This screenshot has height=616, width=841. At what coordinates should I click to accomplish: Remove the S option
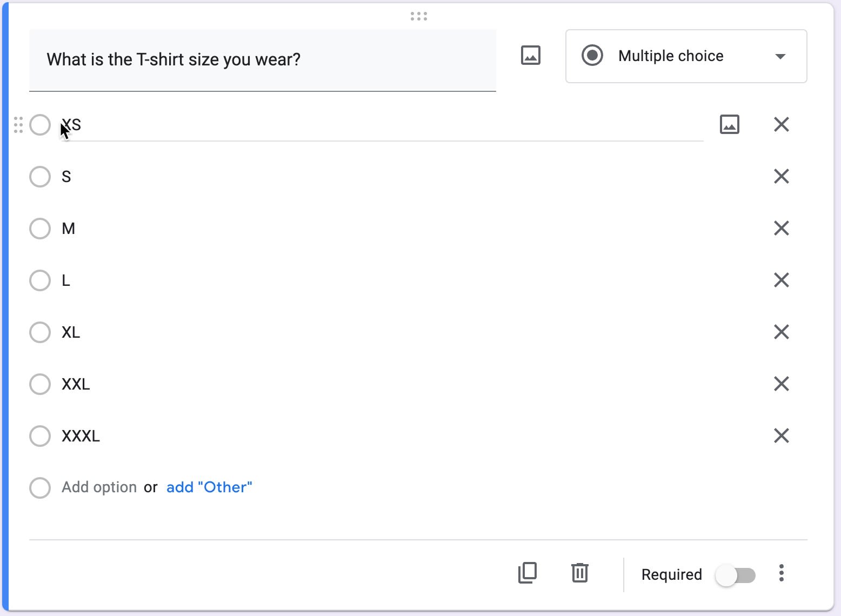[x=781, y=176]
